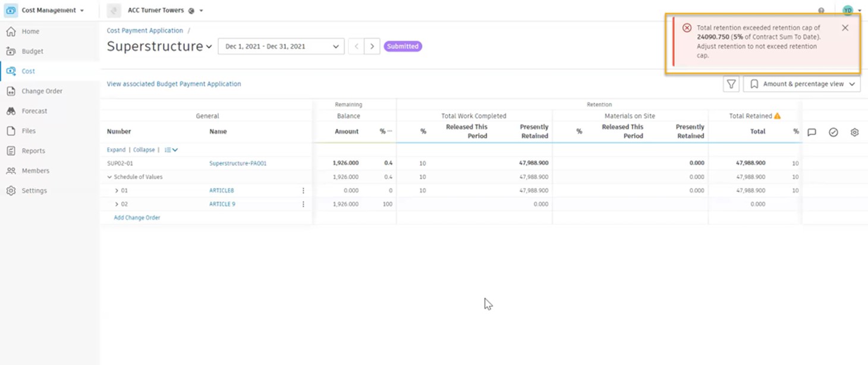Click the Files document icon
Viewport: 868px width, 365px height.
11,131
